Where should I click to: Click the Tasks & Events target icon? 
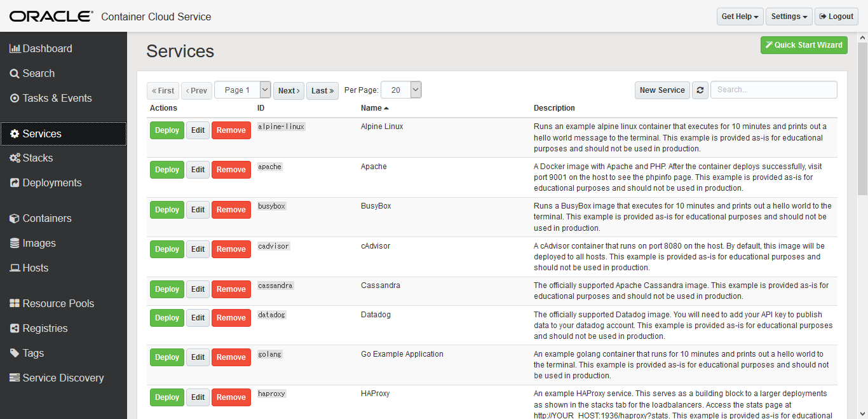pos(15,99)
